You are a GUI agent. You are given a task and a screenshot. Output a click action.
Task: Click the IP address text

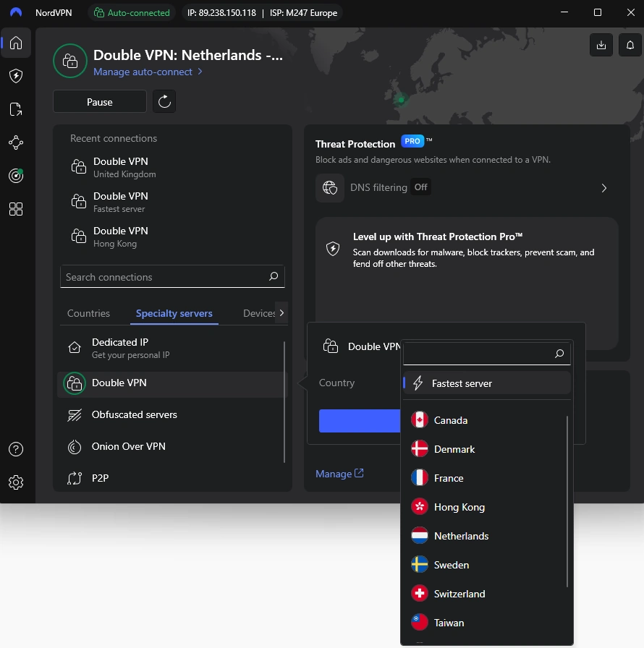pyautogui.click(x=221, y=13)
